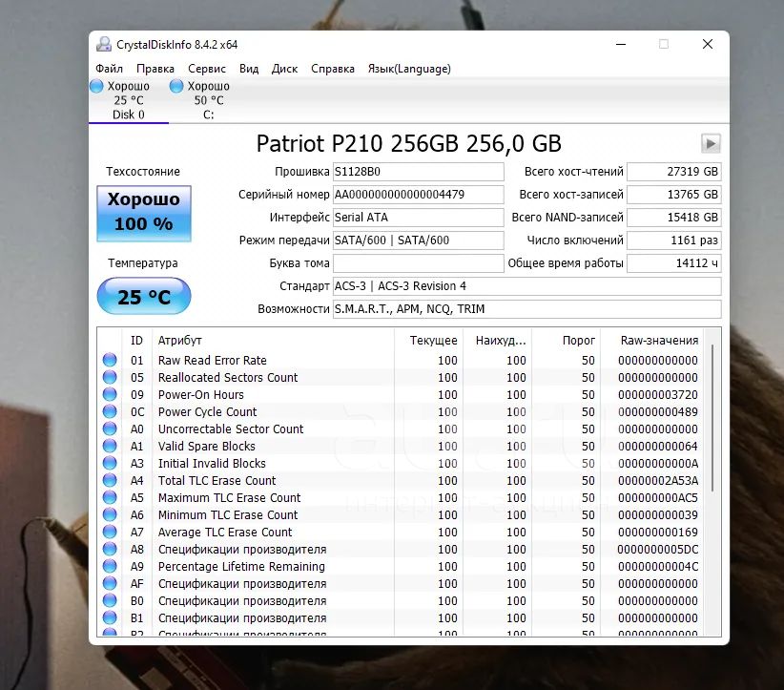Click status orb for Power Cycle Count
The image size is (784, 690).
(x=110, y=411)
